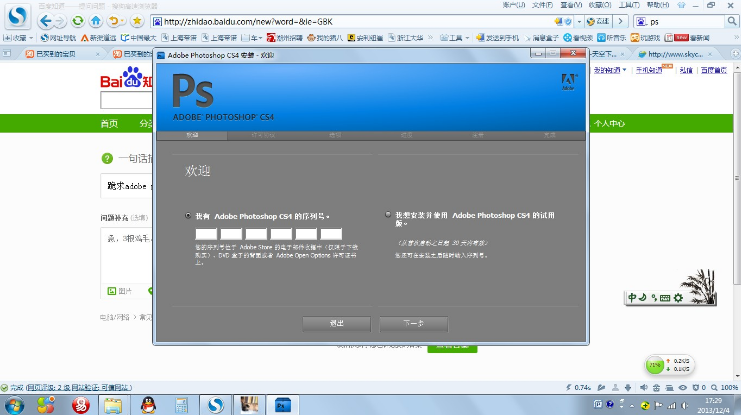741x415 pixels.
Task: Toggle the IME Chinese mode 中 icon
Action: point(632,298)
